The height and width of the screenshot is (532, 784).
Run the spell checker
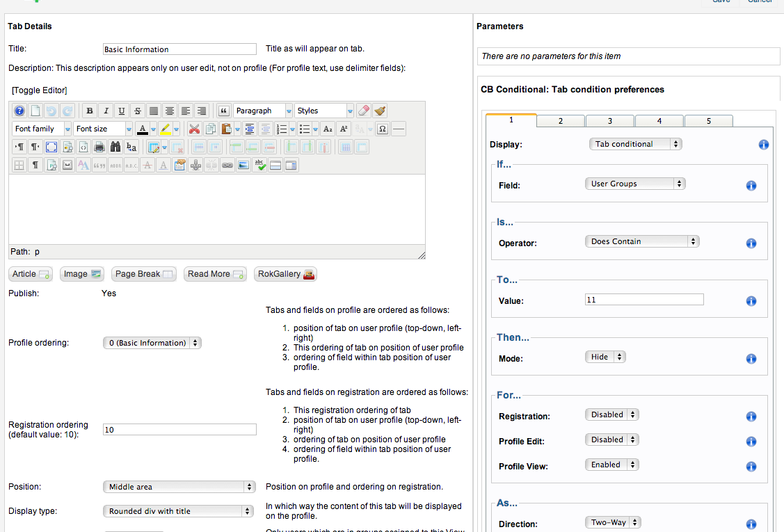click(x=259, y=165)
